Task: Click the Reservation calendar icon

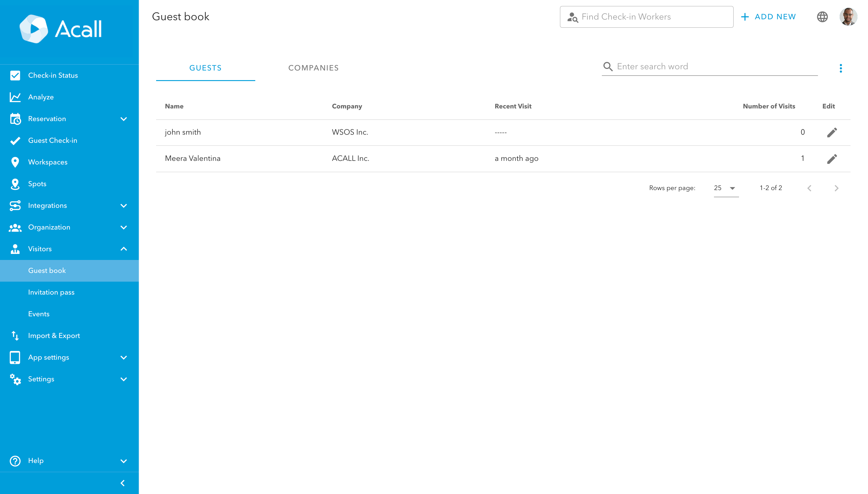Action: [x=15, y=119]
